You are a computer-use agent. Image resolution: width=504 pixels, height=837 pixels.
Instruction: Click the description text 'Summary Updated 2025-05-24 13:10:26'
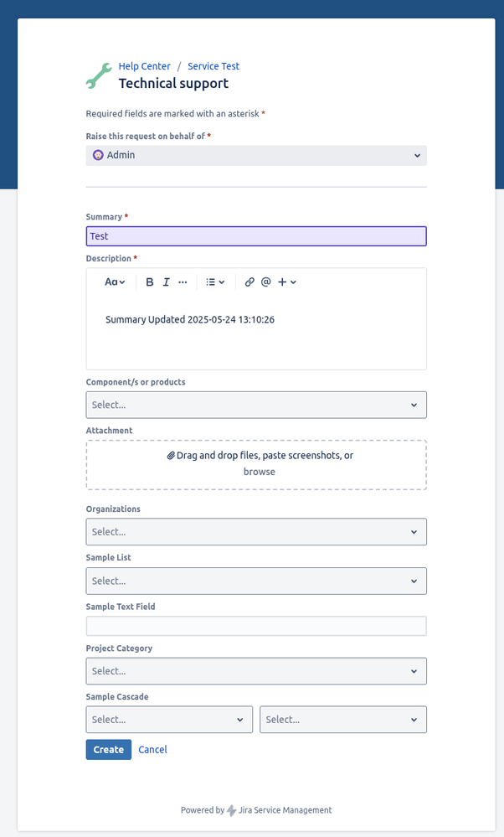(190, 320)
